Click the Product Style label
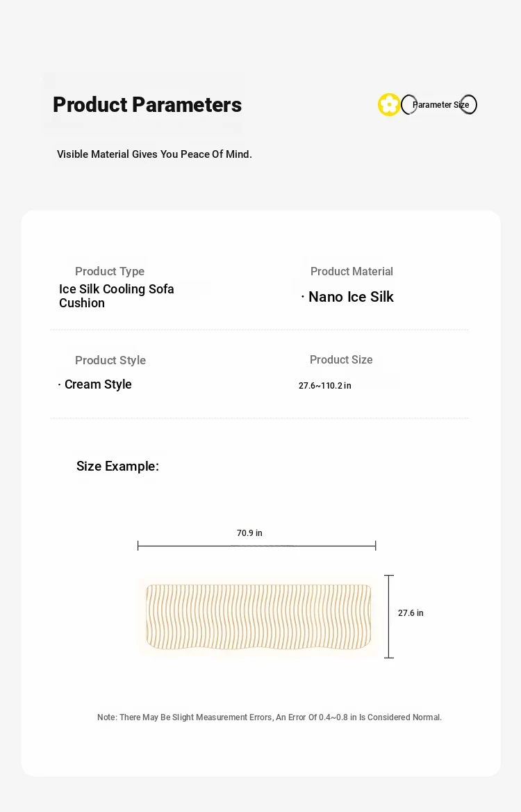 tap(110, 360)
